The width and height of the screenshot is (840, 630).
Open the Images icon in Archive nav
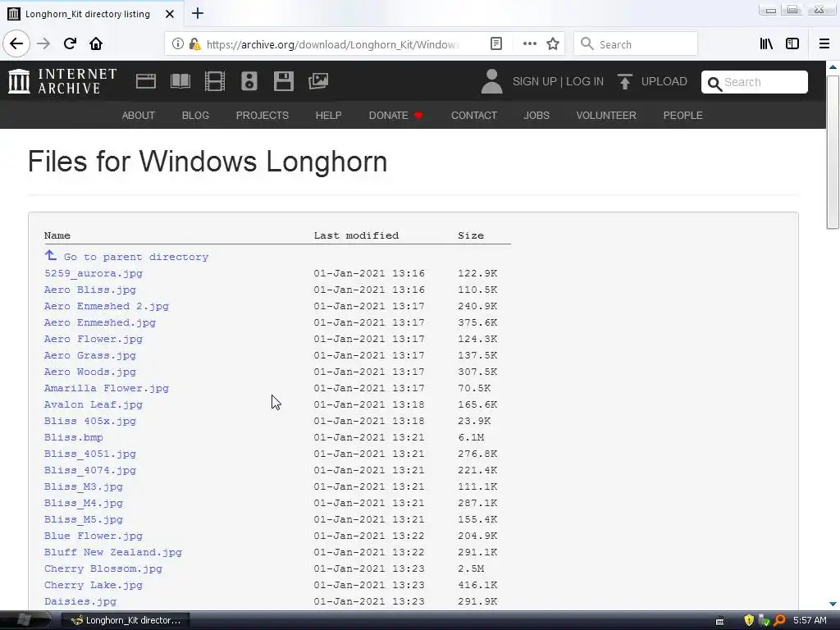pyautogui.click(x=318, y=81)
